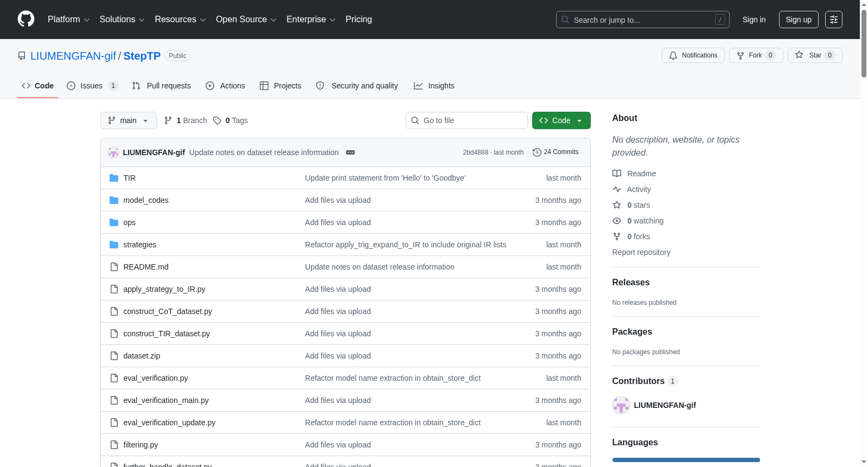Click the star icon in the Star button
Viewport: 868px width, 467px height.
(x=799, y=55)
